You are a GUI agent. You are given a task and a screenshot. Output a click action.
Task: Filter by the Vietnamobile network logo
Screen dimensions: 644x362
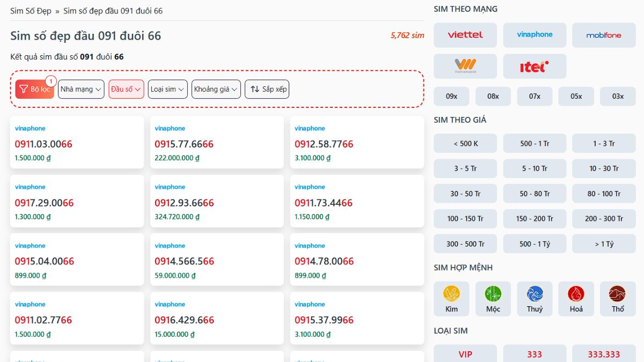coord(465,66)
